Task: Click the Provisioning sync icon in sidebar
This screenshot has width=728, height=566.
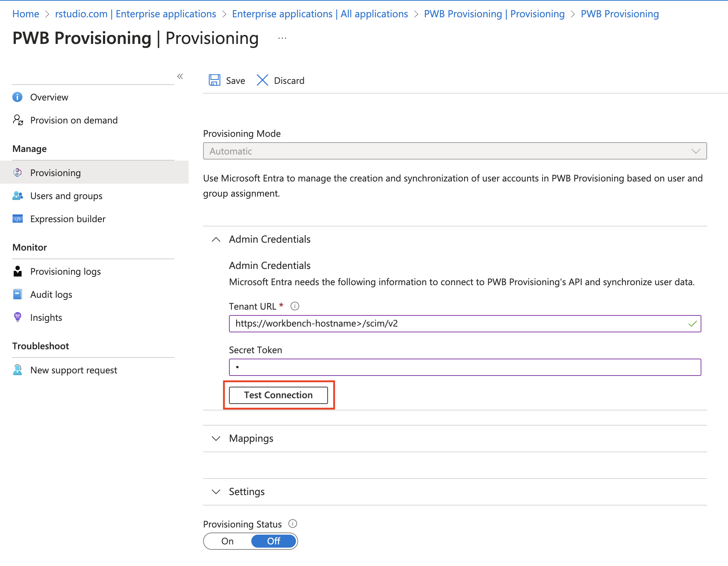Action: (17, 172)
